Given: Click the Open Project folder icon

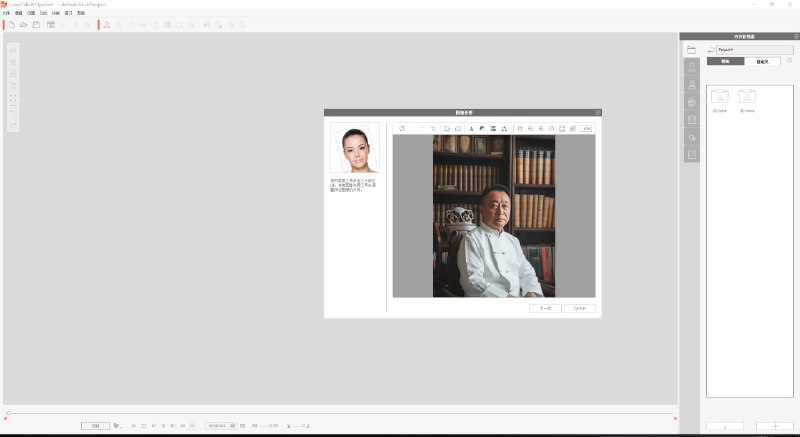Looking at the screenshot, I should coord(25,23).
